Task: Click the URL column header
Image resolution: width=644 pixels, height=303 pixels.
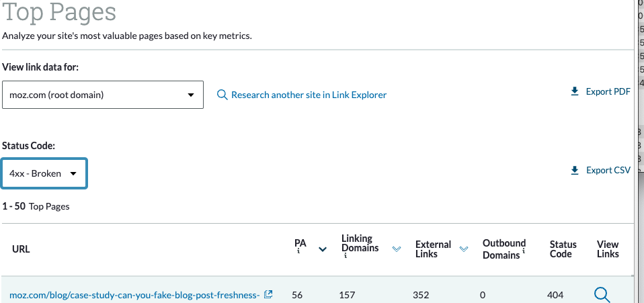Action: tap(21, 249)
